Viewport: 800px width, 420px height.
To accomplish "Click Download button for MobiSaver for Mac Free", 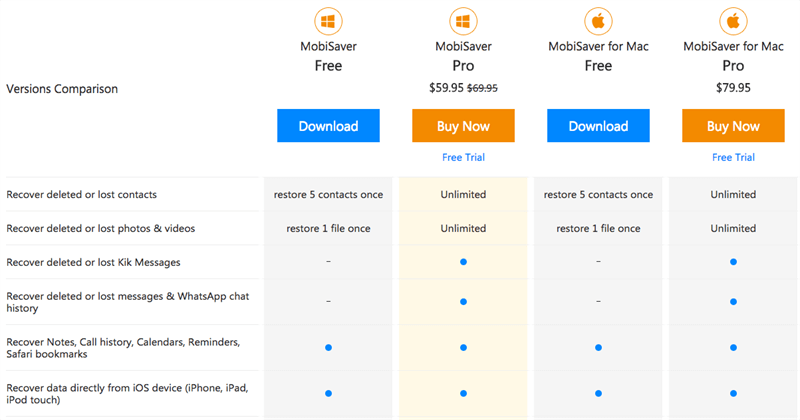I will coord(598,126).
